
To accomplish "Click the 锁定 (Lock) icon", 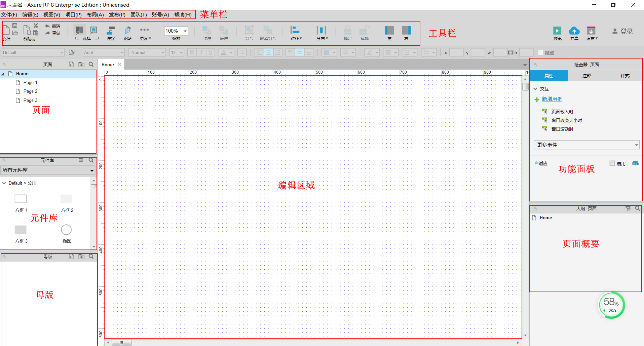I will tap(347, 30).
